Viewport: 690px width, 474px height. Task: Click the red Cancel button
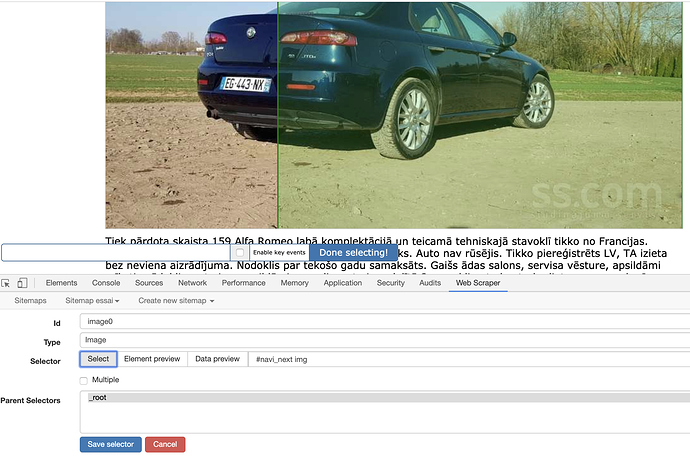(x=165, y=444)
